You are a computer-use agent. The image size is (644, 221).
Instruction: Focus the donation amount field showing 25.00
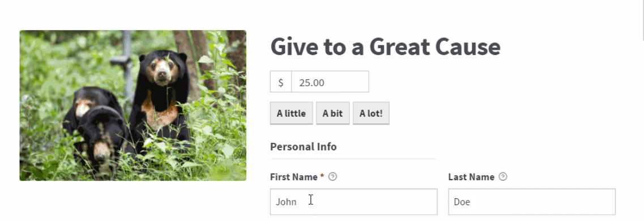(330, 82)
